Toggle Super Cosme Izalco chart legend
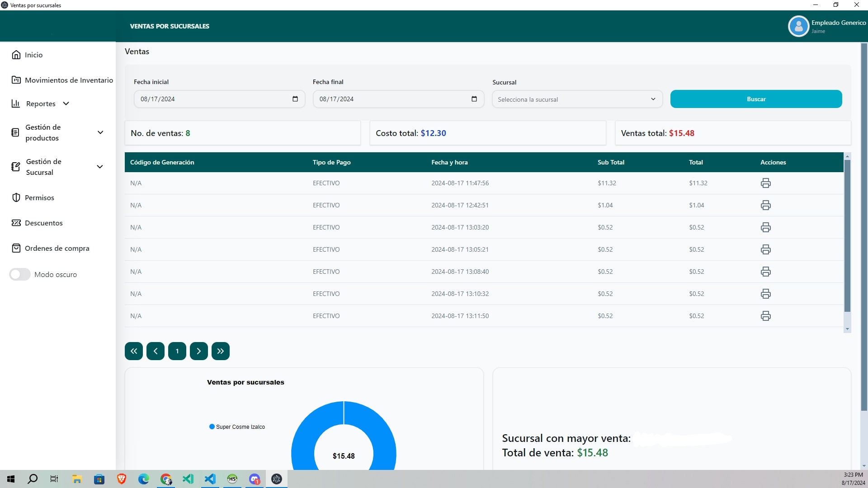868x488 pixels. coord(237,427)
